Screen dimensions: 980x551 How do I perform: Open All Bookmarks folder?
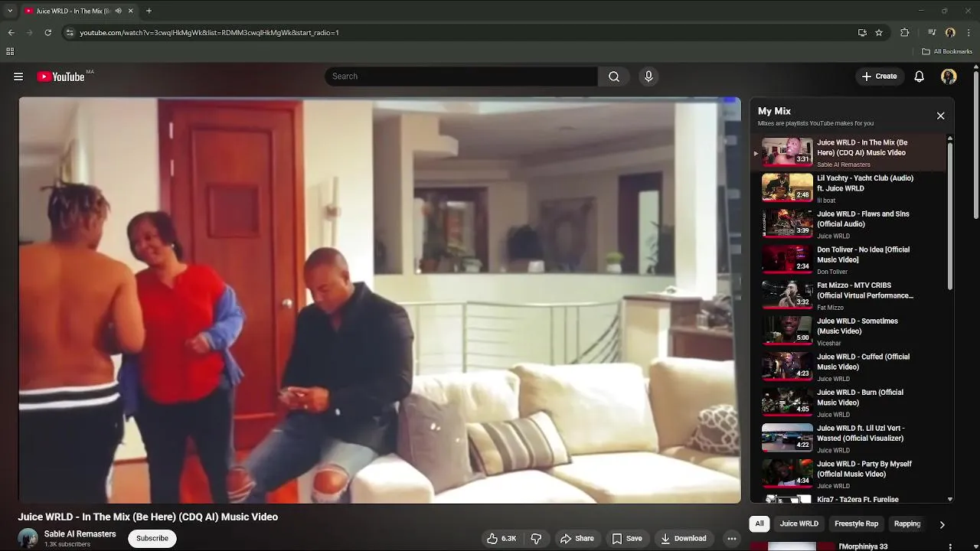point(947,52)
